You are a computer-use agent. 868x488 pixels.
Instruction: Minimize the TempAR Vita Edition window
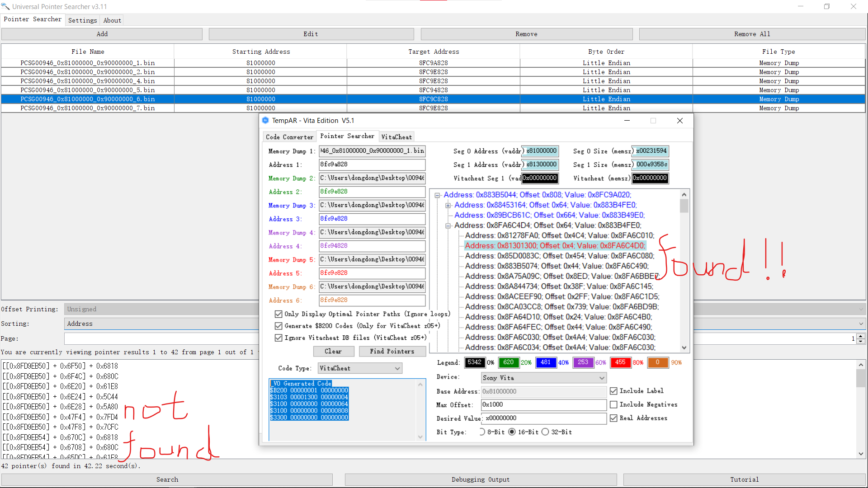pyautogui.click(x=627, y=121)
